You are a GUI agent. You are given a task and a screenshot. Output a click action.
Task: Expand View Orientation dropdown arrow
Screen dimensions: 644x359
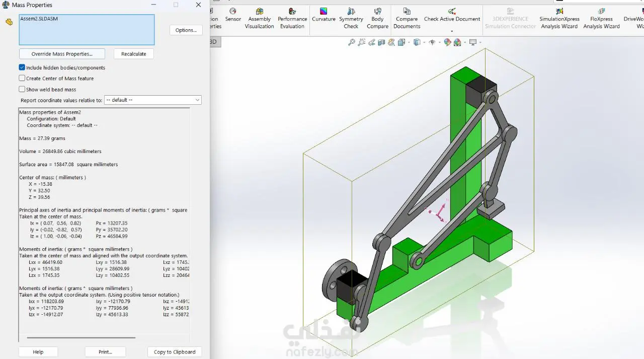tap(409, 42)
